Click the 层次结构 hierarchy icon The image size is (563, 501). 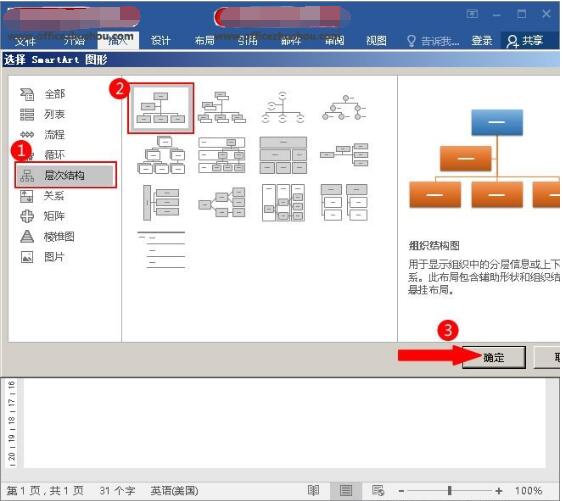[27, 175]
